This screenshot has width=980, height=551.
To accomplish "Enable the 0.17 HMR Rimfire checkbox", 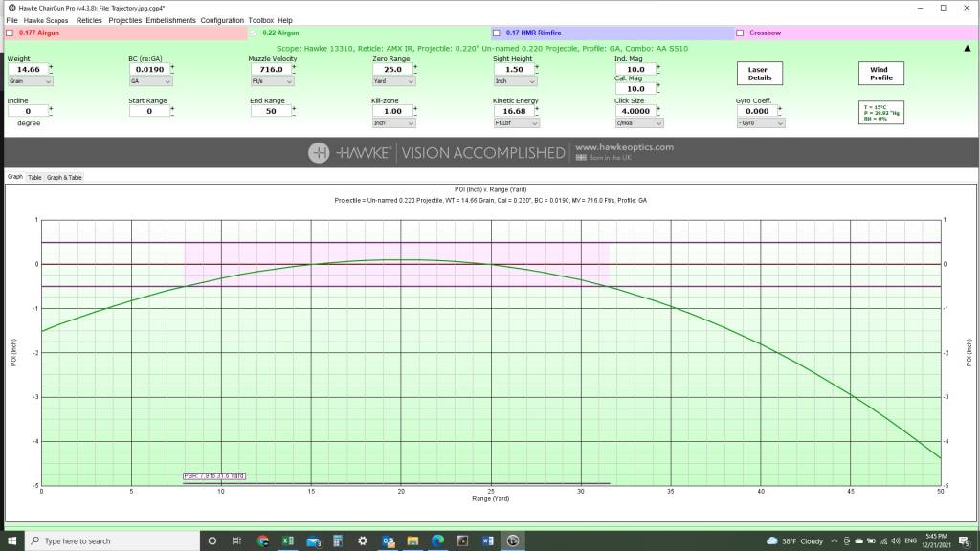I will tap(497, 33).
